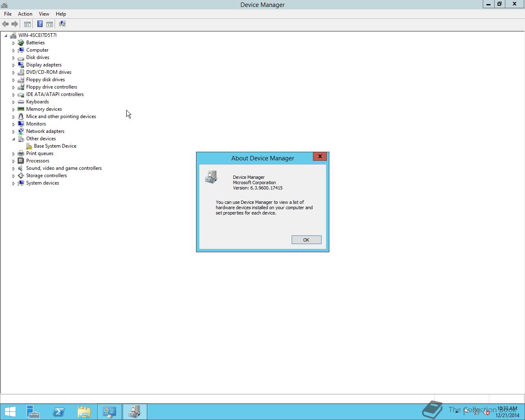
Task: Close the About Device Manager dialog
Action: click(320, 156)
